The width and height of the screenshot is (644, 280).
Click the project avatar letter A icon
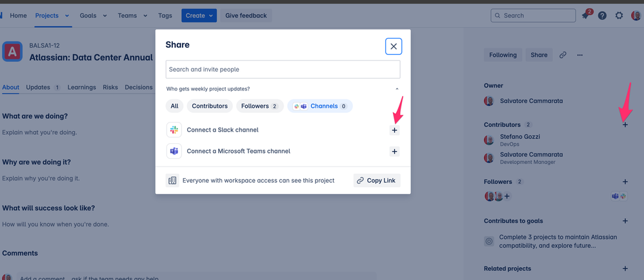(x=12, y=52)
